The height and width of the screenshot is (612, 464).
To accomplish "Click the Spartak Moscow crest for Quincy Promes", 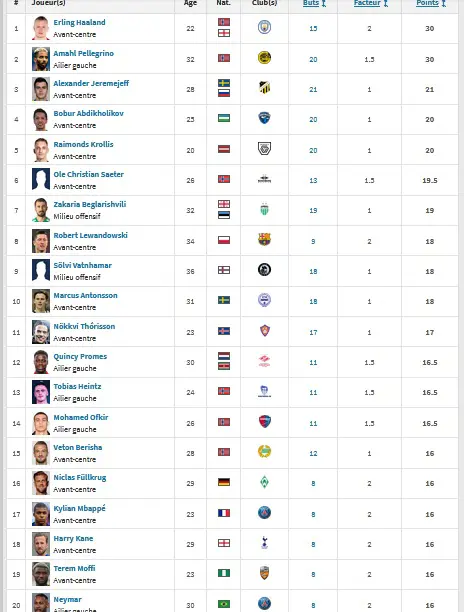I will tap(265, 361).
